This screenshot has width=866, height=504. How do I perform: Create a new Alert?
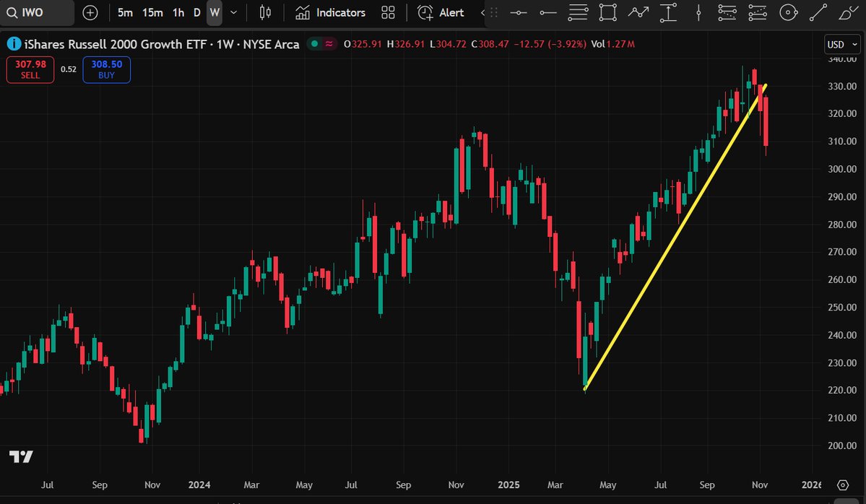441,13
